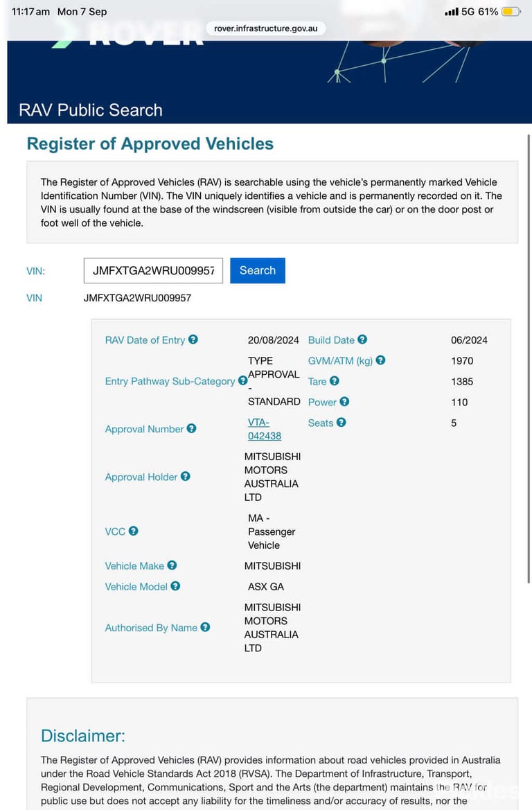This screenshot has width=532, height=810.
Task: Open Build Date help icon
Action: [x=362, y=340]
